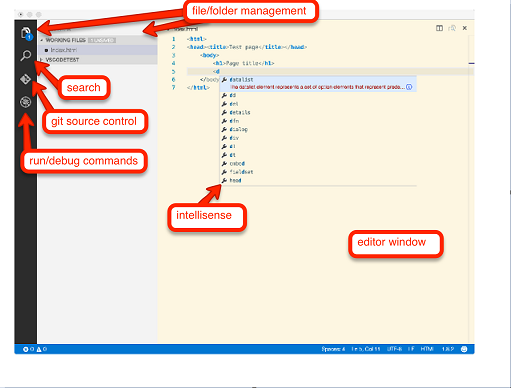Choose the dialog suggestion
Viewport: 511px width, 388px height.
[x=318, y=129]
